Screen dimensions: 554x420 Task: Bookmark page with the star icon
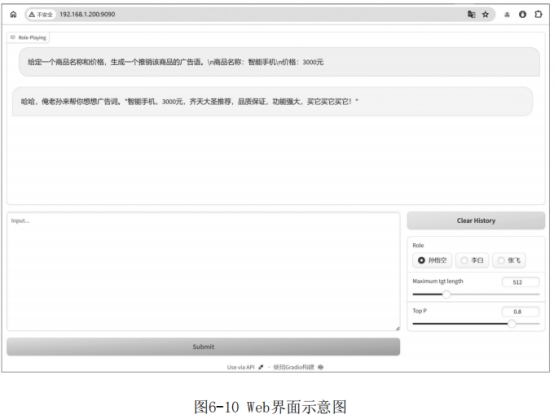485,14
